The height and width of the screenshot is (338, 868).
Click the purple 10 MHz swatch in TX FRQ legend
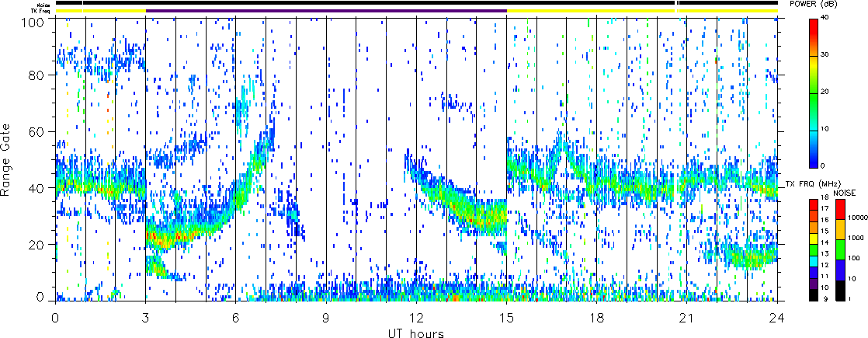coord(814,284)
